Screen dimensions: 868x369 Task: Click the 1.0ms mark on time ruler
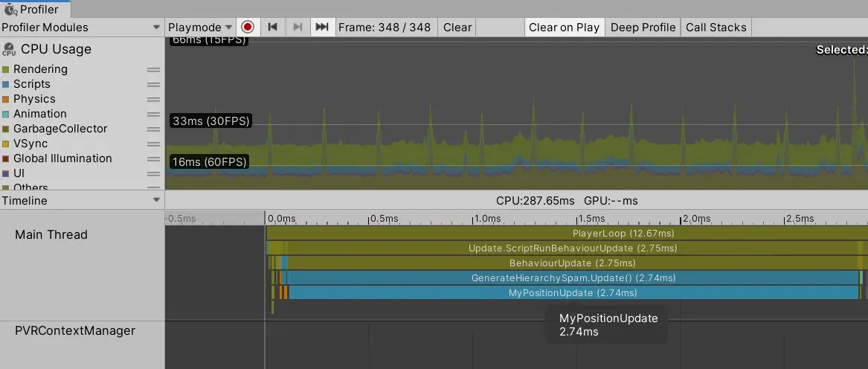(x=487, y=219)
